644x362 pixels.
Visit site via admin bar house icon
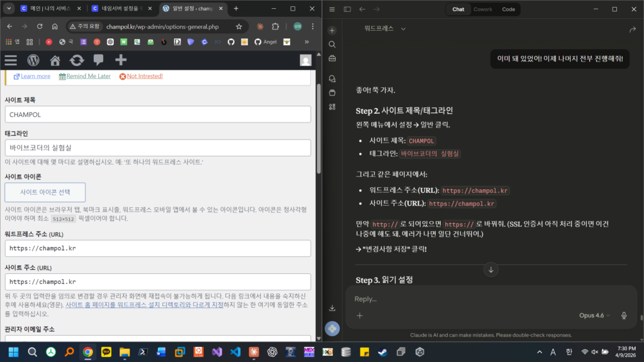[x=55, y=60]
